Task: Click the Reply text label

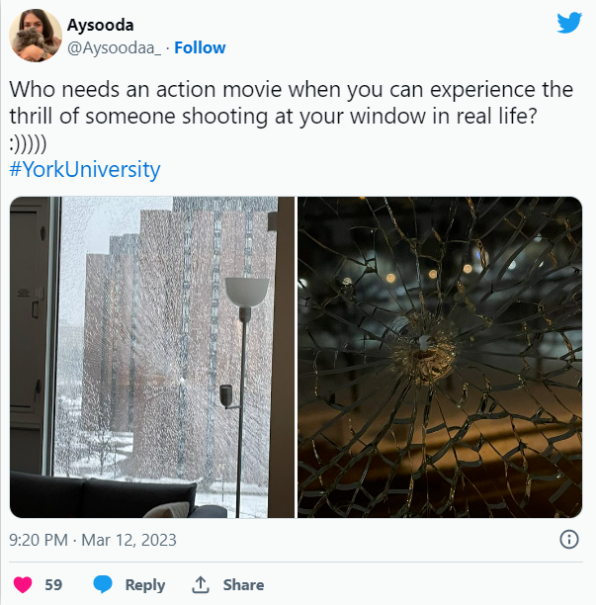Action: (145, 585)
